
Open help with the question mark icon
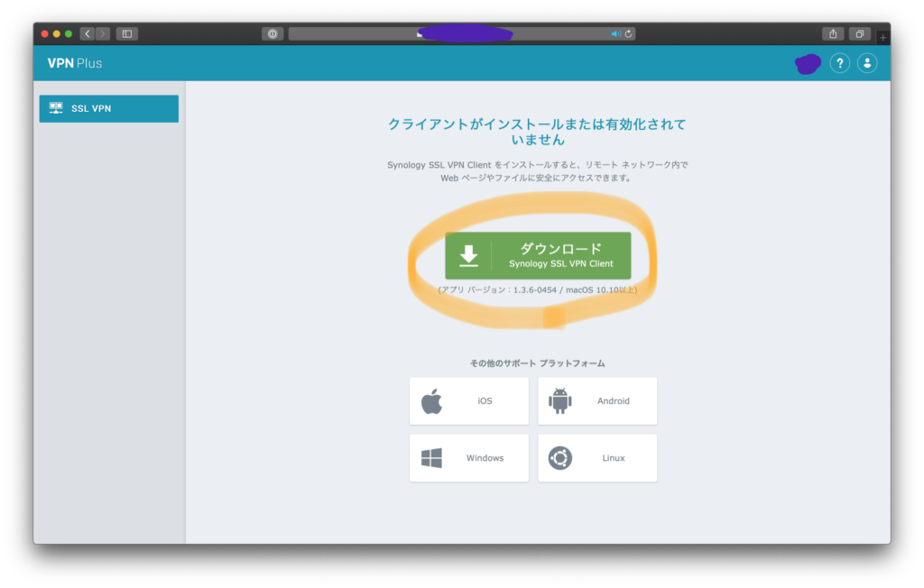click(x=839, y=63)
